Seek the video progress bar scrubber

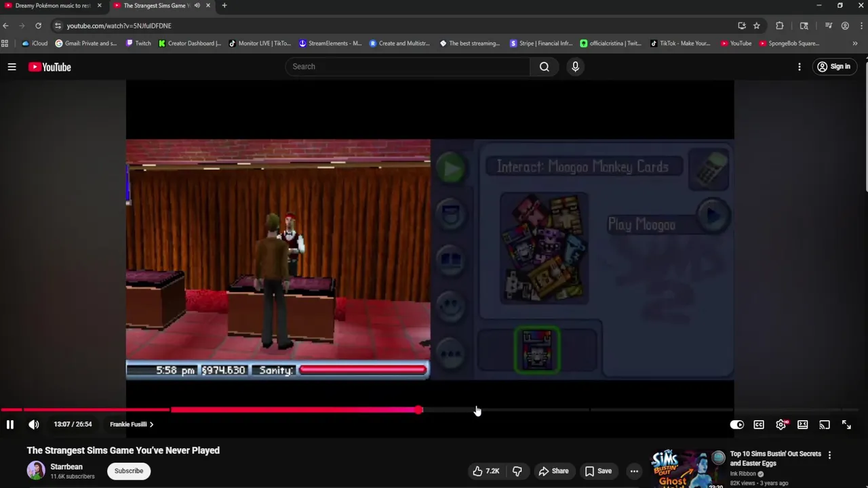pyautogui.click(x=419, y=410)
